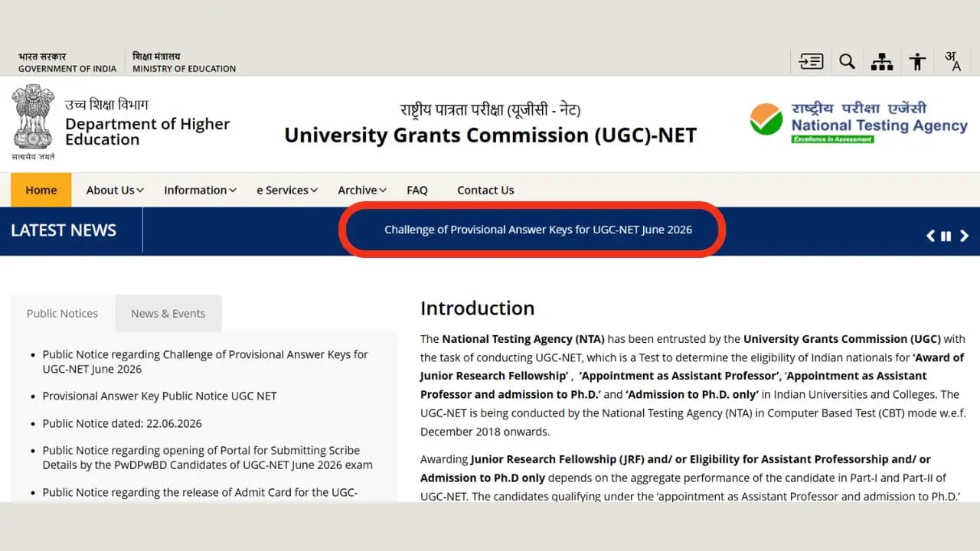Click the National Testing Agency logo
The height and width of the screenshot is (551, 980).
click(858, 122)
